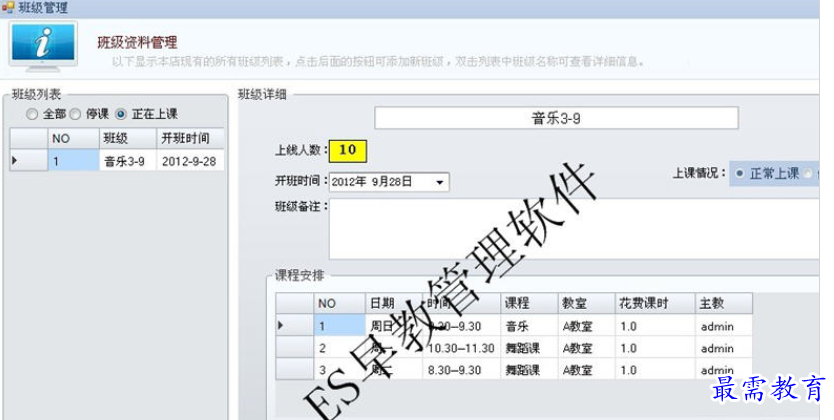Click the 课程 header in schedule table
Image resolution: width=834 pixels, height=420 pixels.
pyautogui.click(x=529, y=303)
